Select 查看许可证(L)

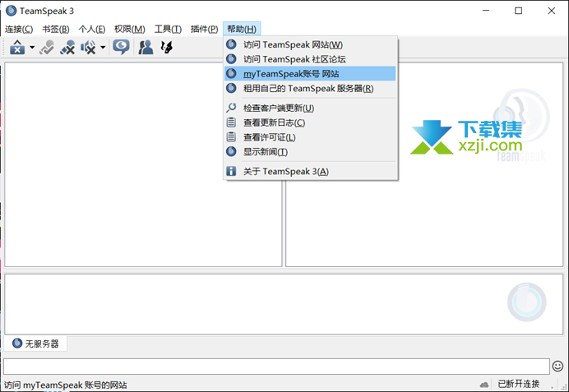[310, 137]
